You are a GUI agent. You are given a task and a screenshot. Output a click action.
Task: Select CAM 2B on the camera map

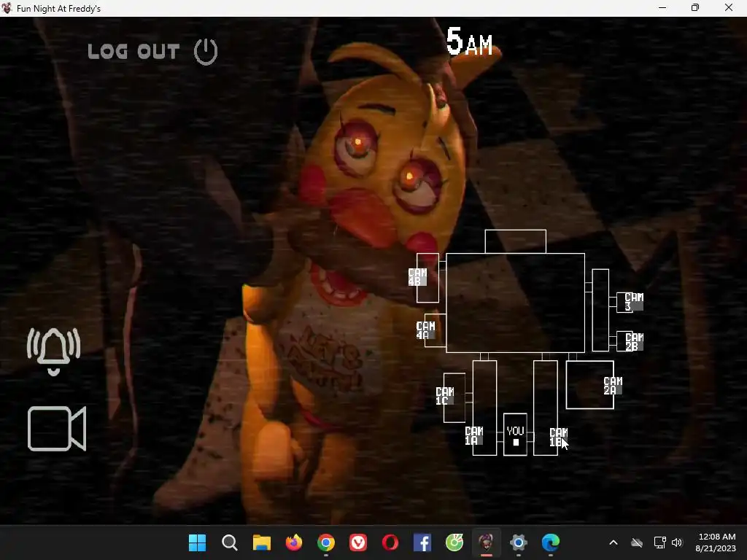(x=634, y=342)
